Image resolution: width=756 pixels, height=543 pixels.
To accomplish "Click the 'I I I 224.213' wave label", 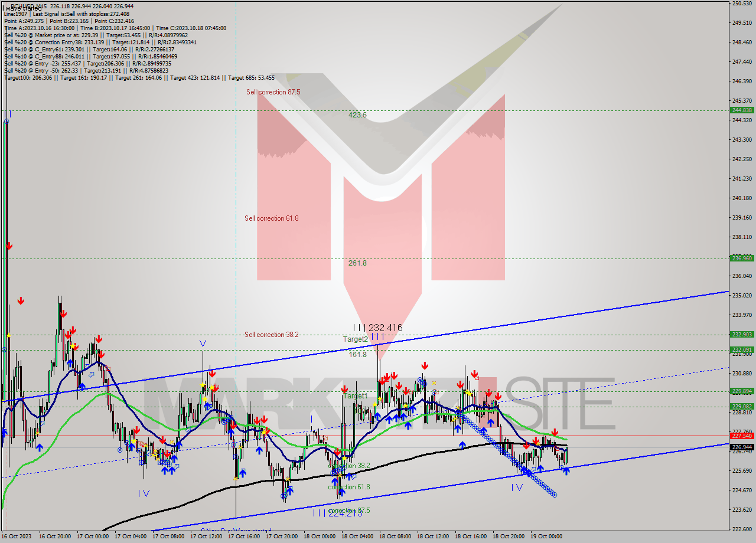I will point(338,513).
